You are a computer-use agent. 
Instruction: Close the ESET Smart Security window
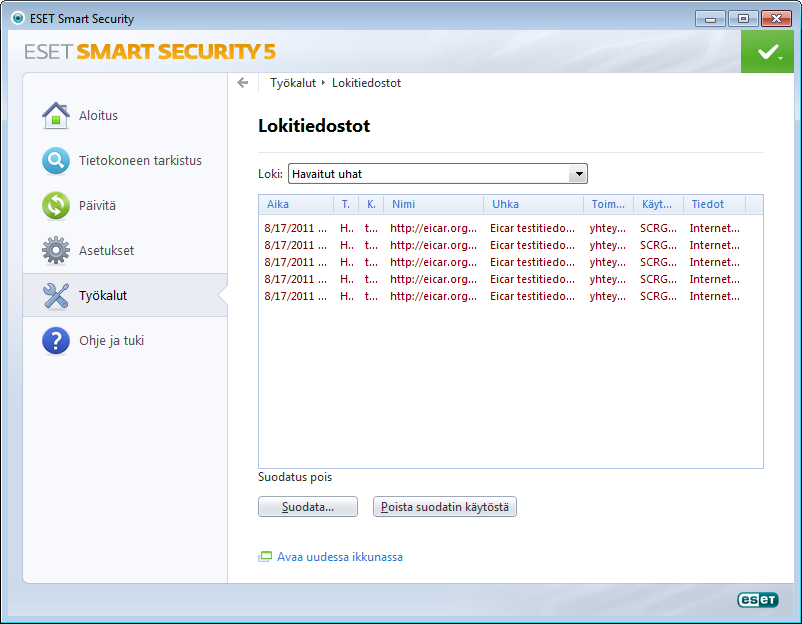click(776, 19)
